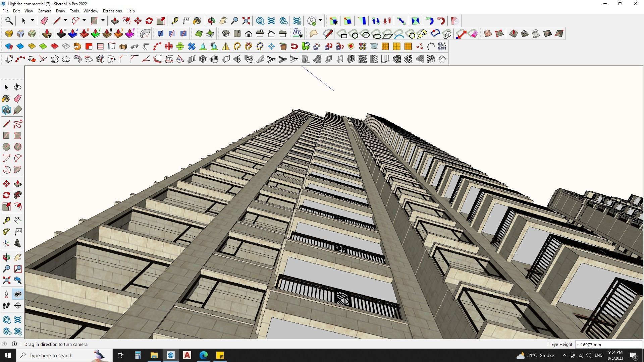The image size is (644, 362).
Task: Open the Help menu
Action: pyautogui.click(x=130, y=11)
